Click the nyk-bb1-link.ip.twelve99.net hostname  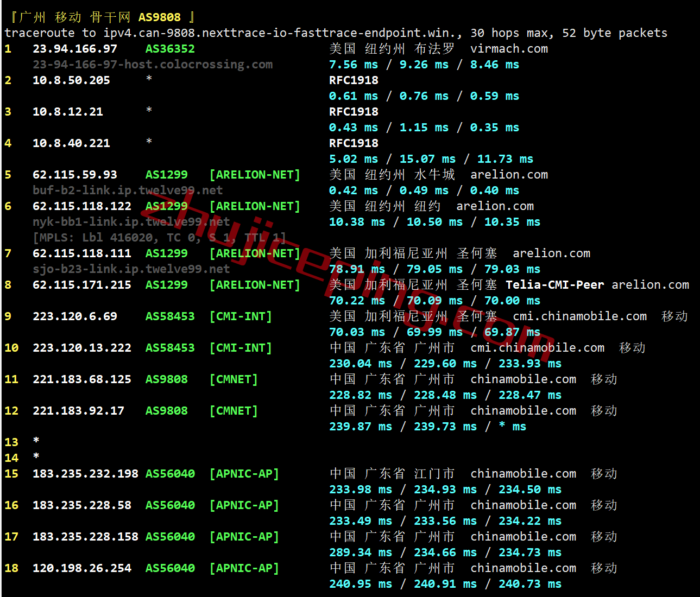(131, 222)
